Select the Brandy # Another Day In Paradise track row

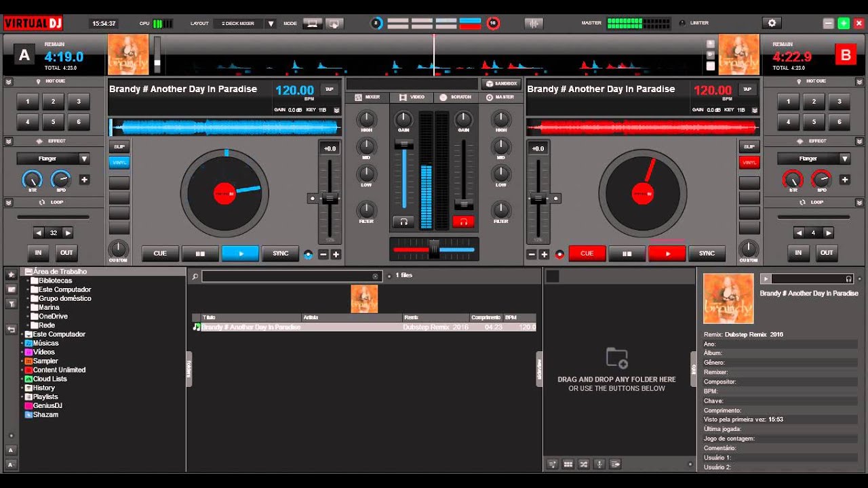click(364, 327)
